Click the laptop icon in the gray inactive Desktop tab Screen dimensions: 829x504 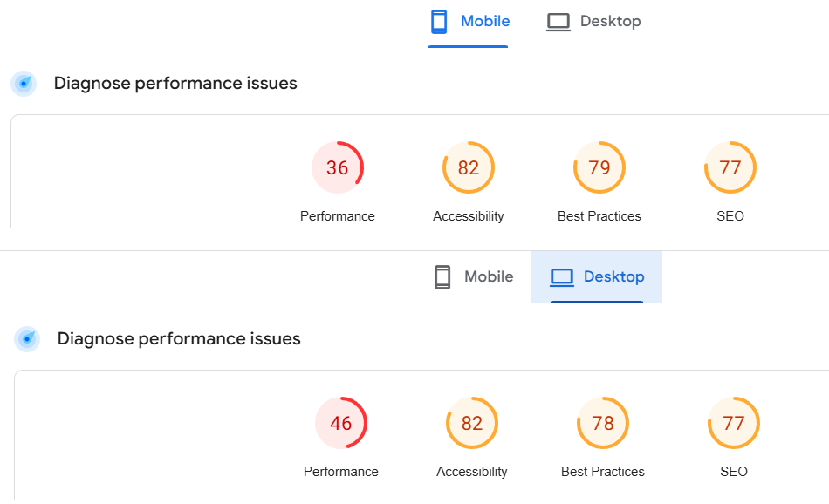558,22
